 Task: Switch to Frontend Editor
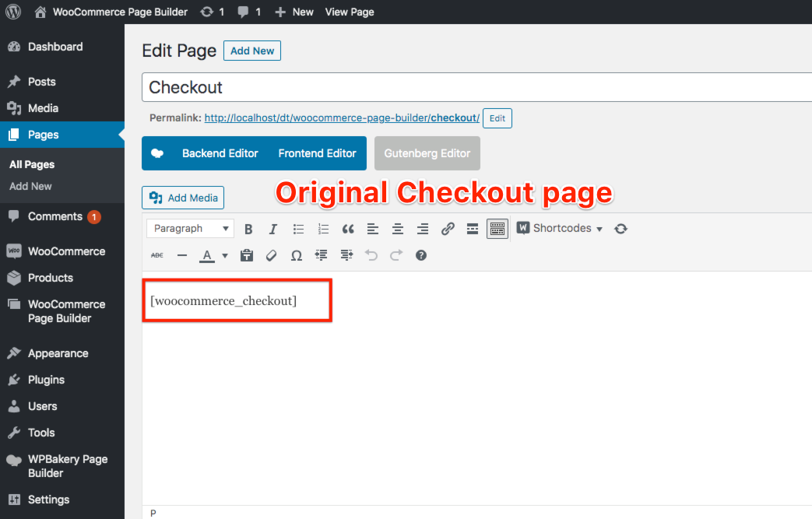(317, 153)
